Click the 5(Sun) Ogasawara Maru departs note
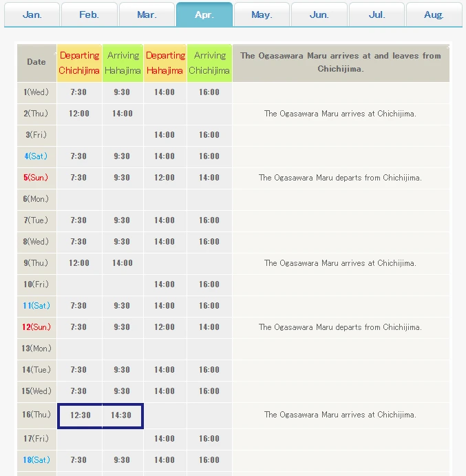Screen dimensions: 466x476 (340, 178)
